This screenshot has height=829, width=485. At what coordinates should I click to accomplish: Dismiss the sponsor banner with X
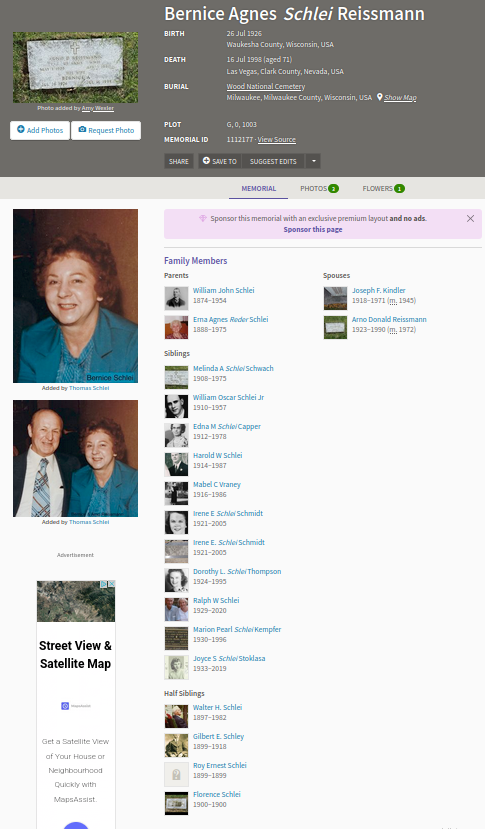(470, 218)
